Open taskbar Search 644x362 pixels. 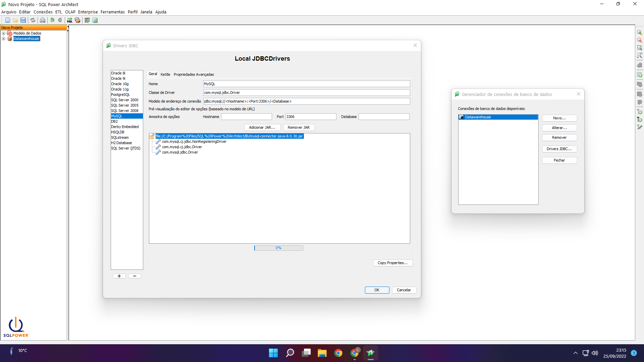pyautogui.click(x=290, y=353)
